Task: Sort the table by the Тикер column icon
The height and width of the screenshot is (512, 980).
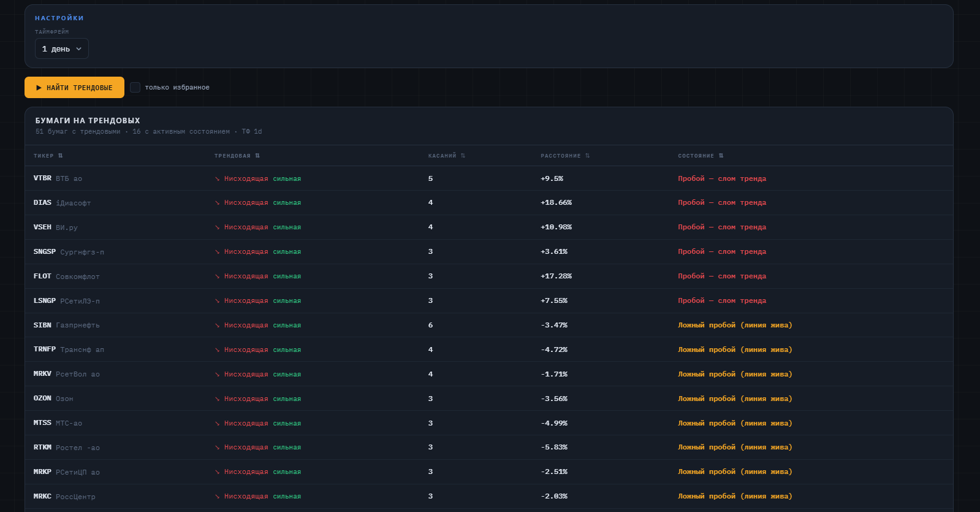Action: tap(60, 156)
